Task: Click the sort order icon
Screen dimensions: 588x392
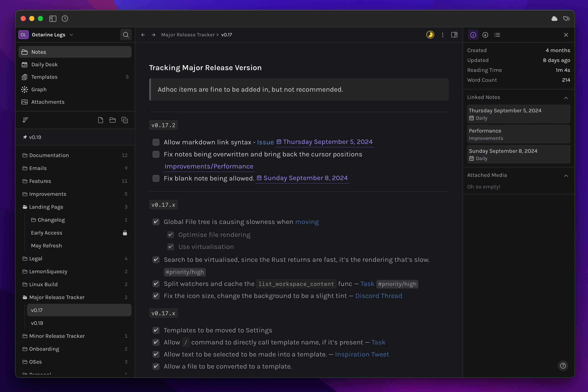Action: [x=25, y=120]
